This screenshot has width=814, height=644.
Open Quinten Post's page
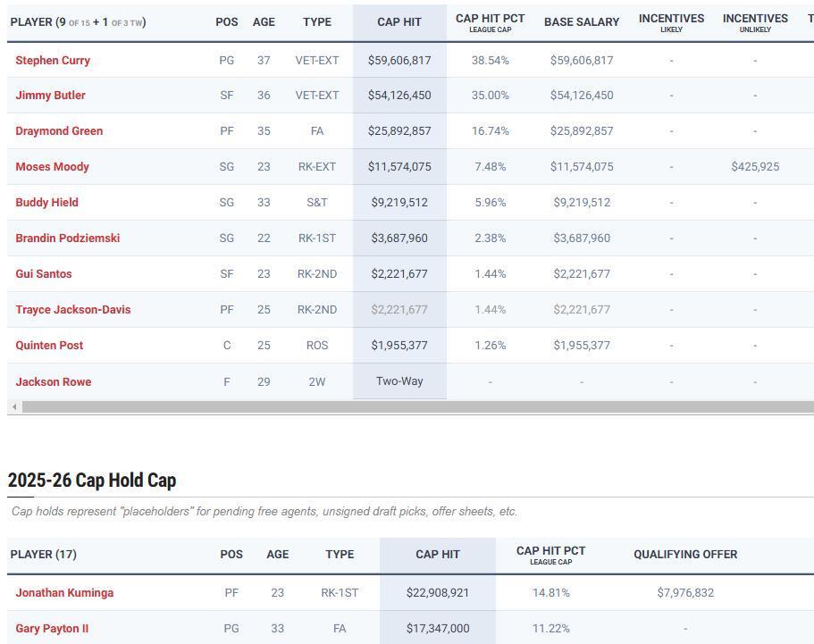49,346
